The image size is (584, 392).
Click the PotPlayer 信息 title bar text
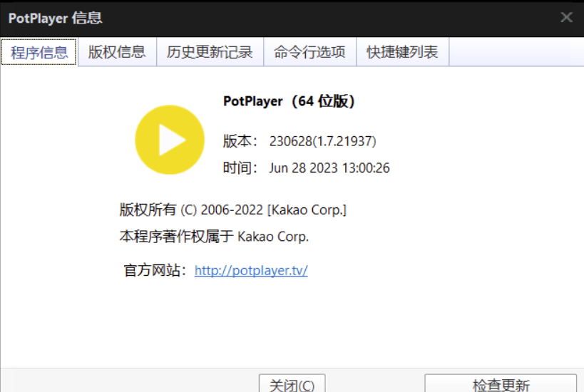pyautogui.click(x=55, y=18)
